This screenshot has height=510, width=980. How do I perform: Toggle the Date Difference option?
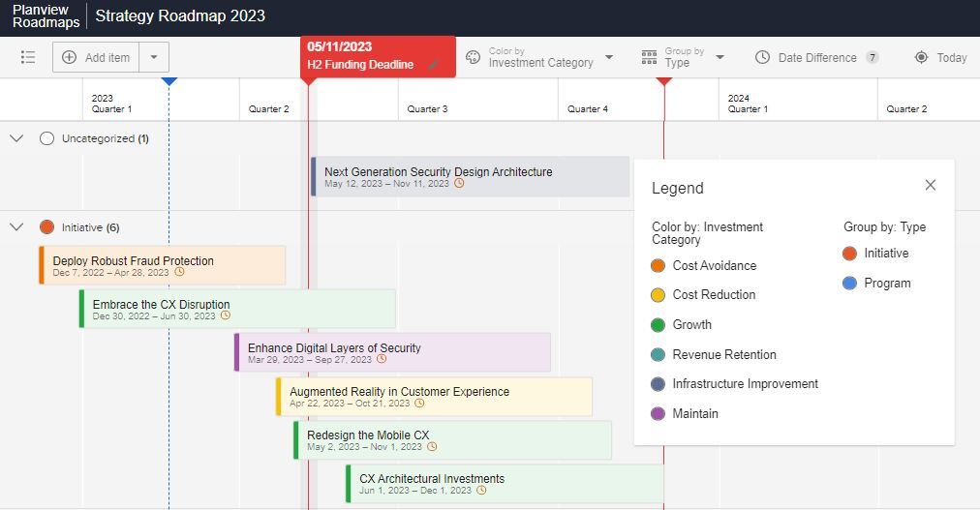click(x=817, y=57)
